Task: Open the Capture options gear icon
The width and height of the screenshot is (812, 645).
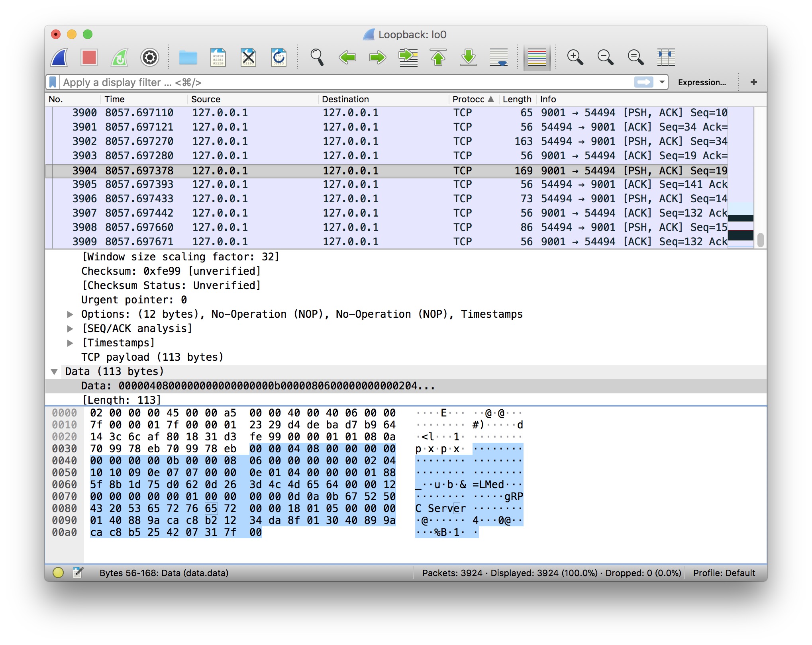Action: pyautogui.click(x=149, y=58)
